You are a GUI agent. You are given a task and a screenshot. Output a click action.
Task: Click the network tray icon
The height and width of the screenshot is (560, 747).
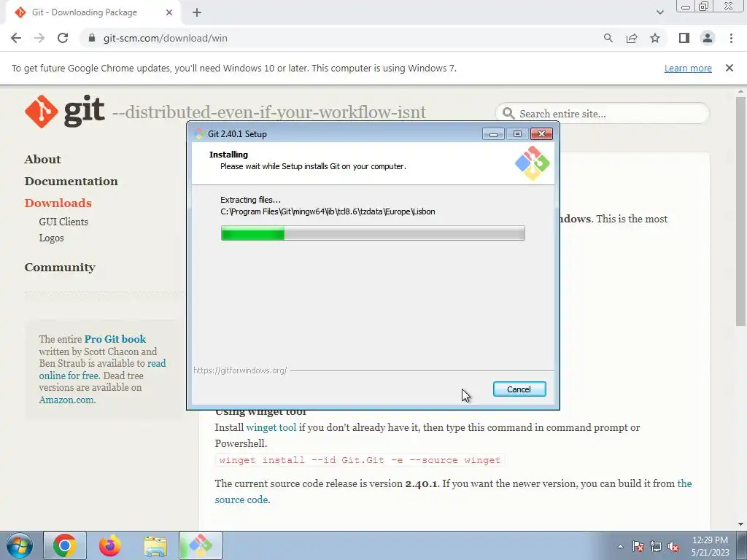coord(656,546)
